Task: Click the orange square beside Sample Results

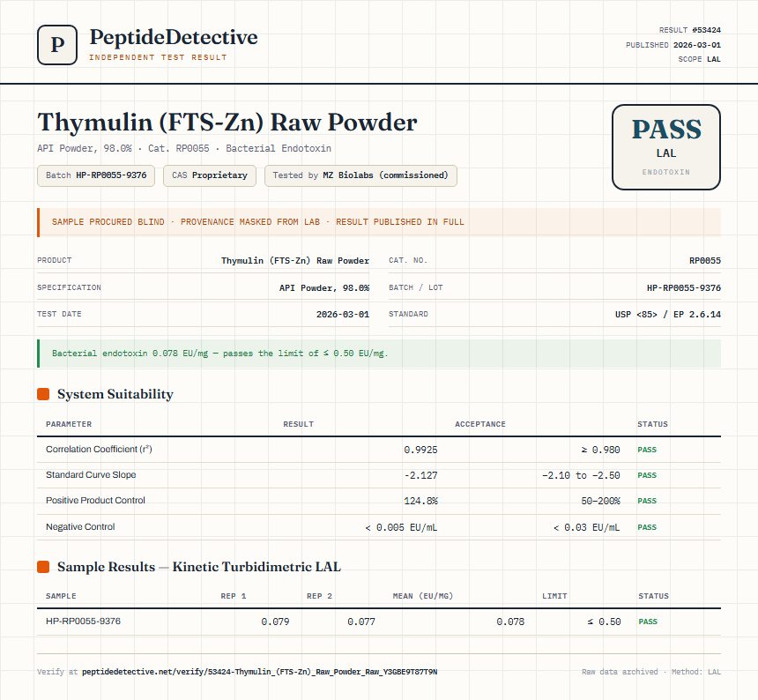Action: [x=43, y=567]
